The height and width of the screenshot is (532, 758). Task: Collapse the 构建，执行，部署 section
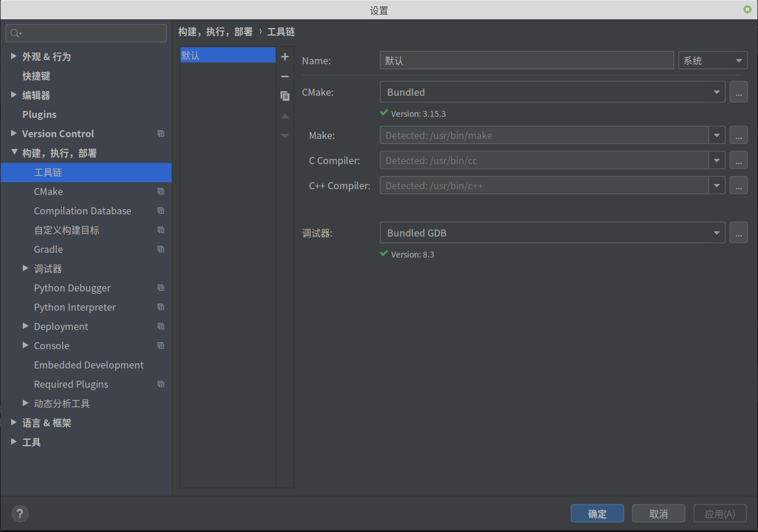(x=14, y=152)
